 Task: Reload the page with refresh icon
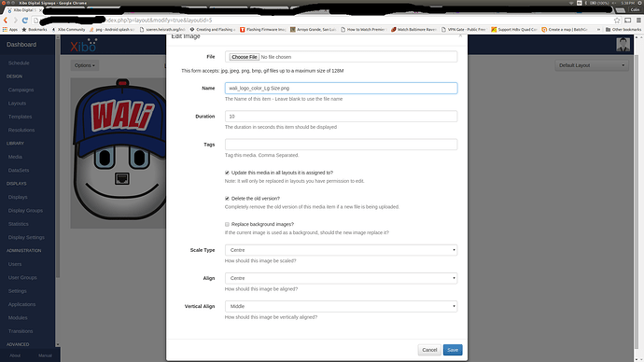click(x=25, y=21)
